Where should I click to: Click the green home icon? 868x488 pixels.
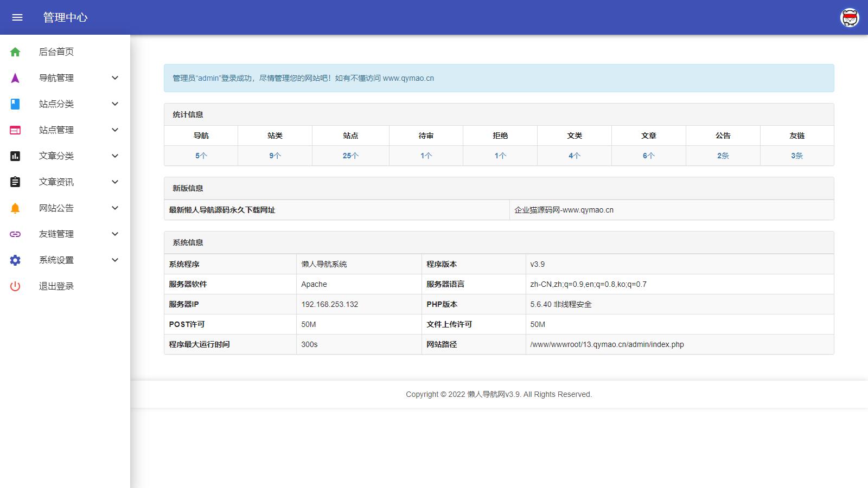[x=15, y=52]
